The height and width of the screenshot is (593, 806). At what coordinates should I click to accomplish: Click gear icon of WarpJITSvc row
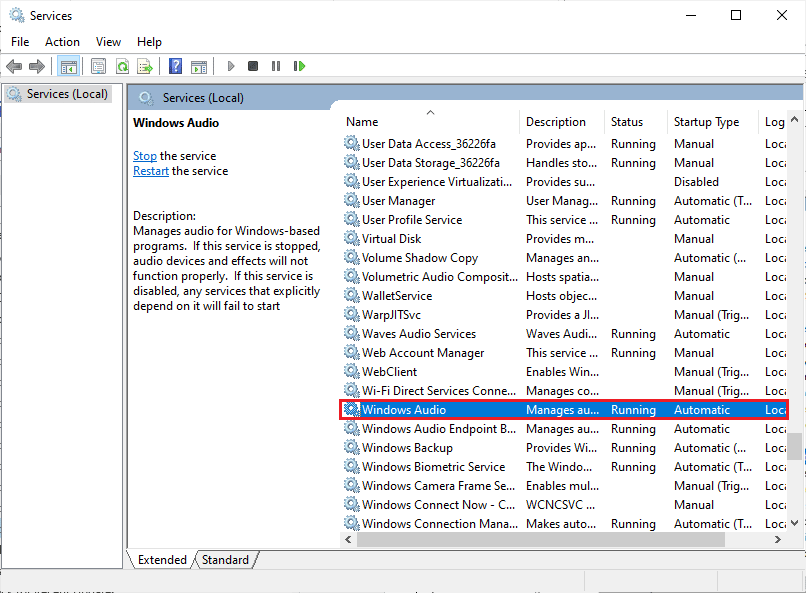coord(352,314)
